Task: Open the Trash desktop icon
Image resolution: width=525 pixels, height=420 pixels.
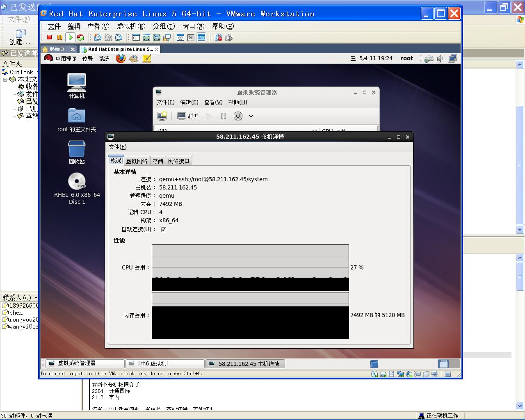Action: 77,152
